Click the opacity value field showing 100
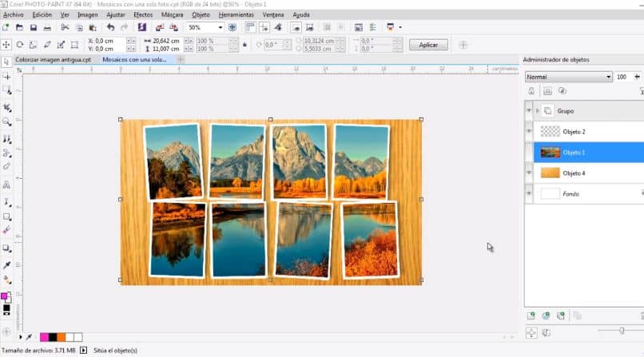Image resolution: width=644 pixels, height=357 pixels. [623, 77]
